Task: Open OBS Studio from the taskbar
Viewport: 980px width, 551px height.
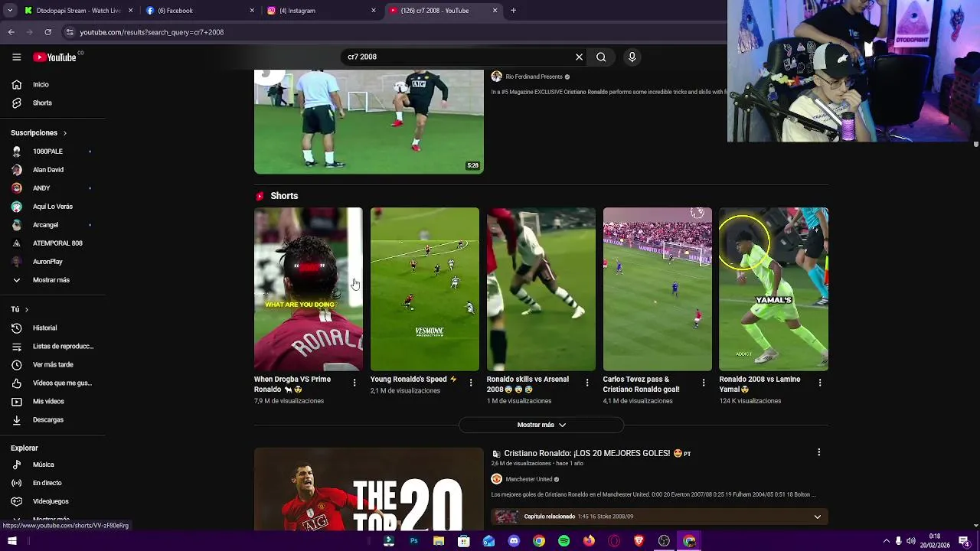Action: pos(664,541)
